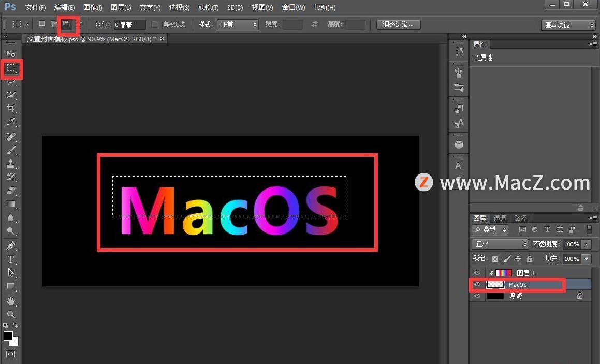Toggle lock position
The width and height of the screenshot is (600, 364).
coord(518,259)
